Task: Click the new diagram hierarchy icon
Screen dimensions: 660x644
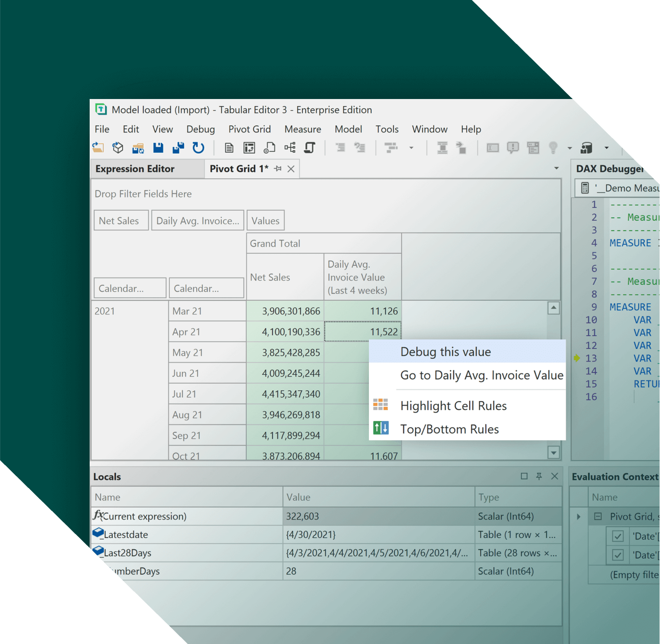Action: click(x=290, y=148)
